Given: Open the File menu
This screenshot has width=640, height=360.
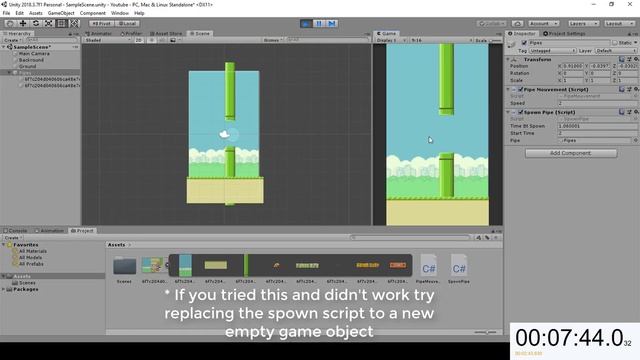Looking at the screenshot, I should (7, 13).
